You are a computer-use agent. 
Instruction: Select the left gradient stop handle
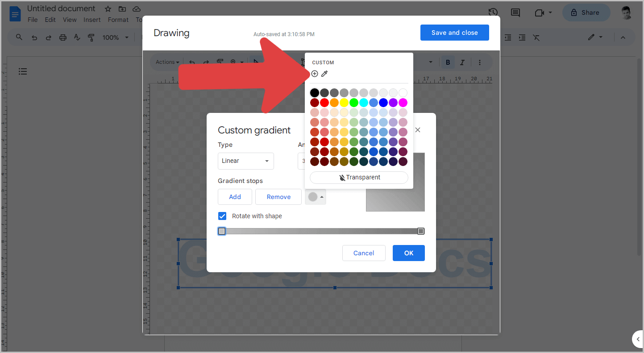[222, 231]
